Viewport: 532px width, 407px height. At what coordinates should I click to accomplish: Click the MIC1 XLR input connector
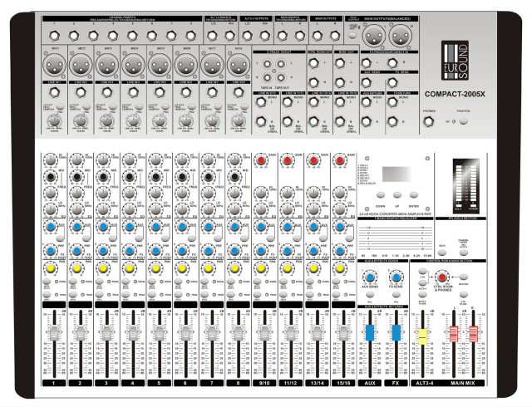(x=55, y=65)
